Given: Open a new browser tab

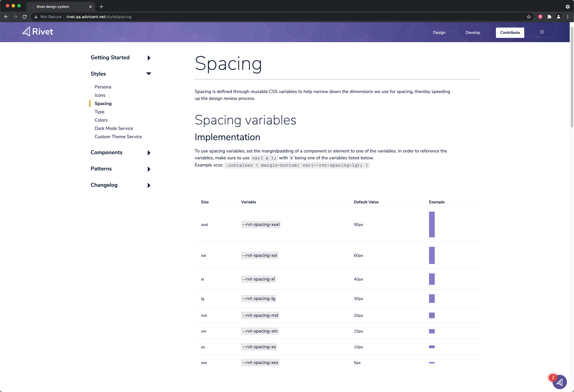Looking at the screenshot, I should pos(101,7).
